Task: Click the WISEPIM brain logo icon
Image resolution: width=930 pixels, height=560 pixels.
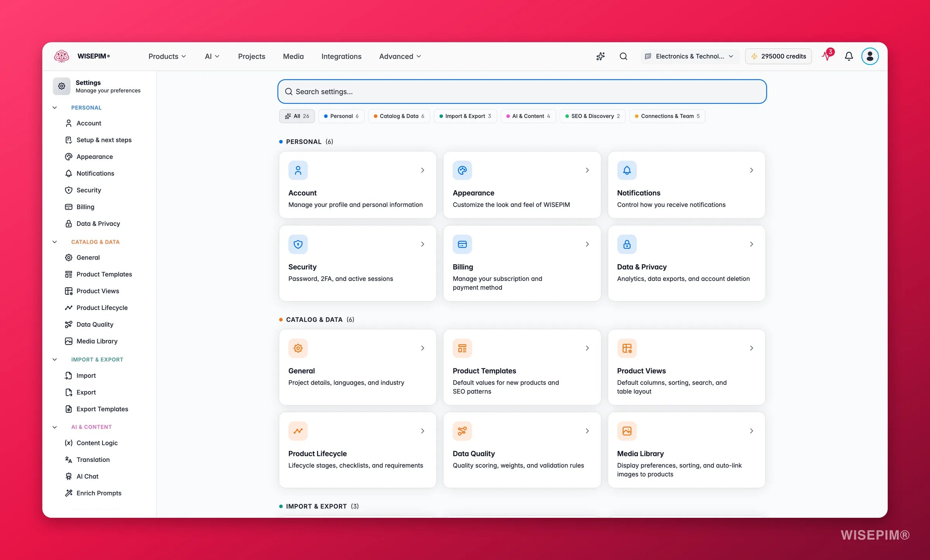Action: (62, 56)
